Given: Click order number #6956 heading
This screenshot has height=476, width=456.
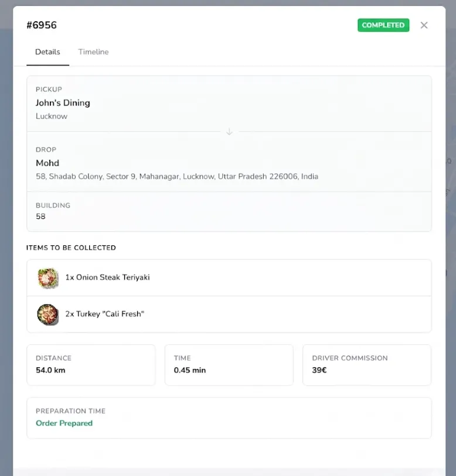Looking at the screenshot, I should click(42, 25).
